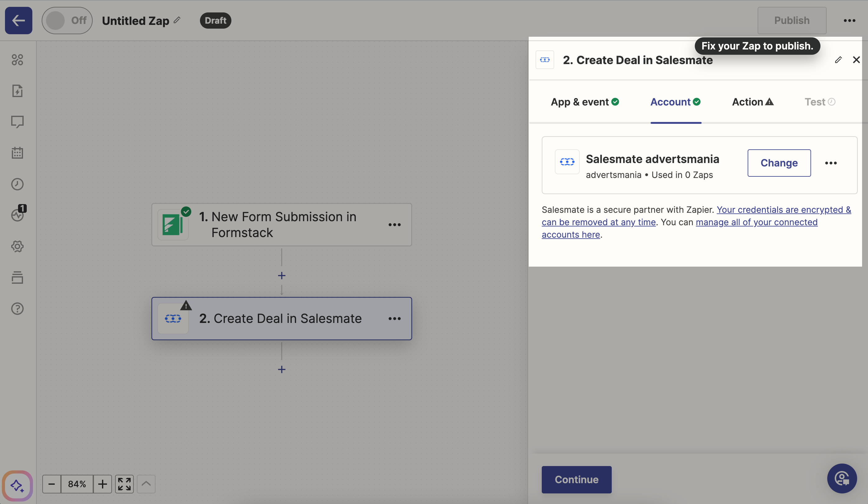
Task: Open options for the Formstack trigger step
Action: pyautogui.click(x=395, y=225)
